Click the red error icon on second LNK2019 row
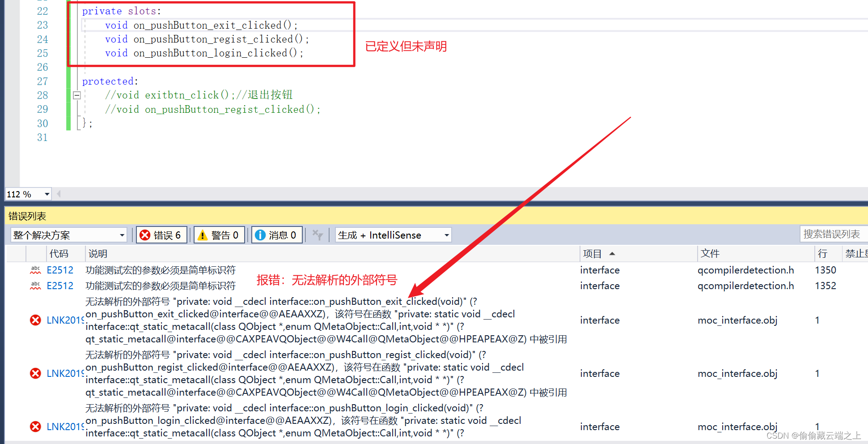The width and height of the screenshot is (868, 444). pyautogui.click(x=35, y=373)
